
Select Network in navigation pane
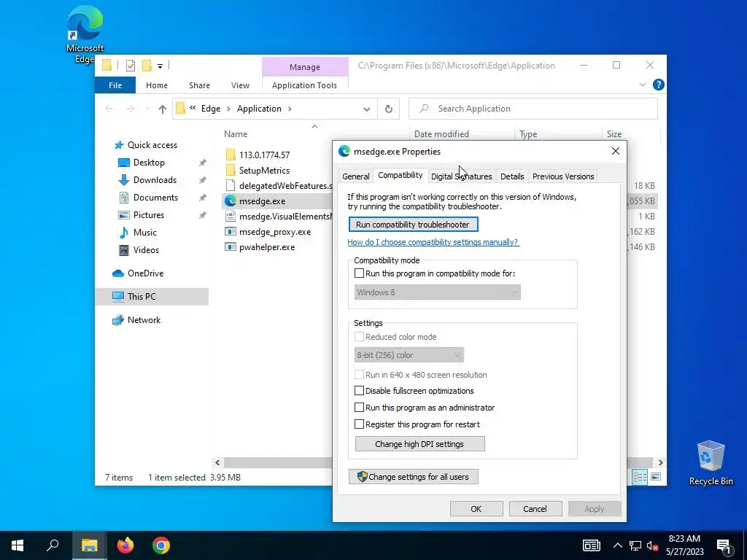(x=144, y=320)
